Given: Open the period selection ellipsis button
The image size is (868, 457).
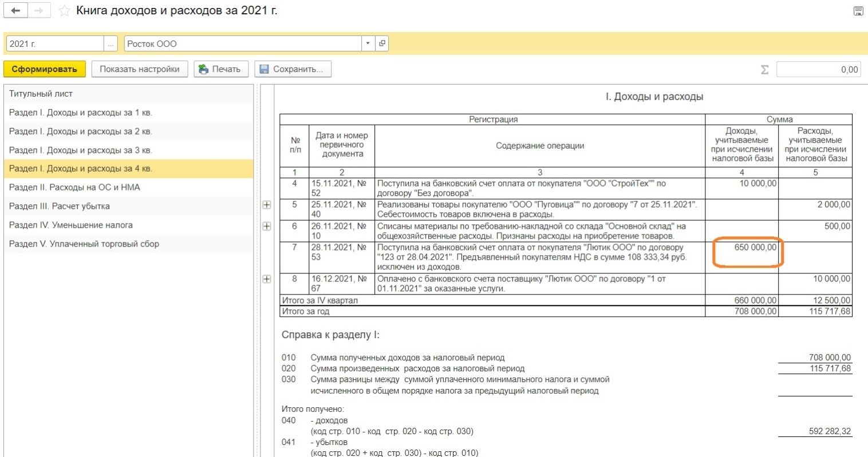Looking at the screenshot, I should 111,43.
